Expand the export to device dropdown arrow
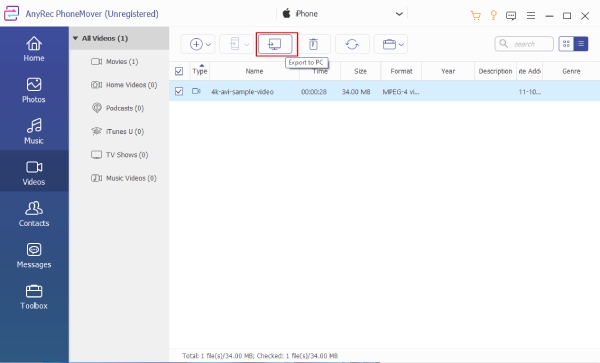Image resolution: width=600 pixels, height=363 pixels. tap(247, 45)
